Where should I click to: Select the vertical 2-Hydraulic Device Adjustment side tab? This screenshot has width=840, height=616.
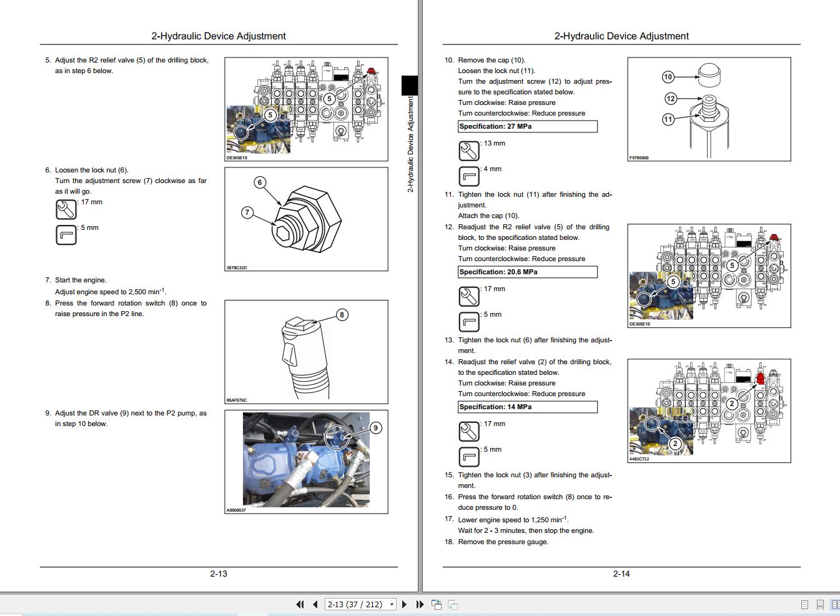[x=410, y=144]
